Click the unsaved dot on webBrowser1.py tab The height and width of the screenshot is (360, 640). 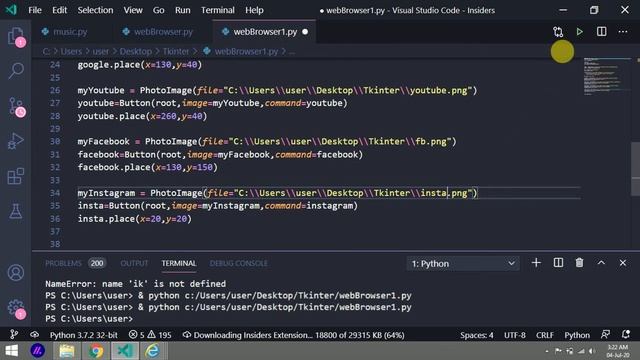coord(305,32)
